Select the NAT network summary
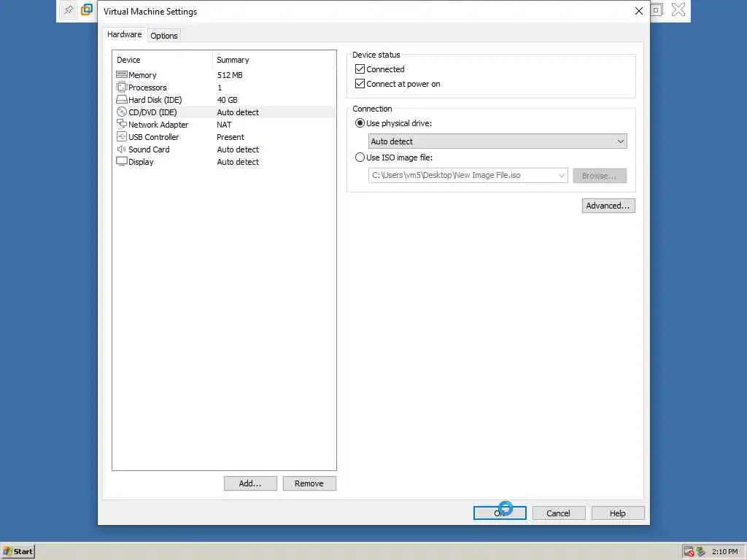747x560 pixels. pyautogui.click(x=224, y=124)
